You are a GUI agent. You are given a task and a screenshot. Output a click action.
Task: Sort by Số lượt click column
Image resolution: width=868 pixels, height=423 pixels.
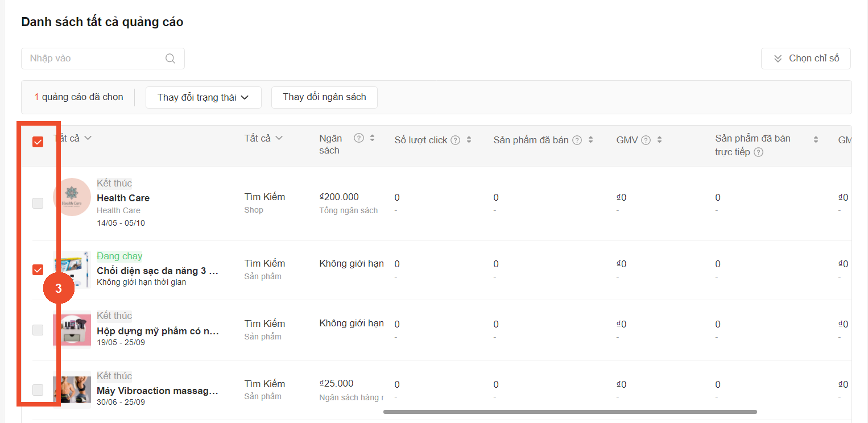tap(469, 140)
